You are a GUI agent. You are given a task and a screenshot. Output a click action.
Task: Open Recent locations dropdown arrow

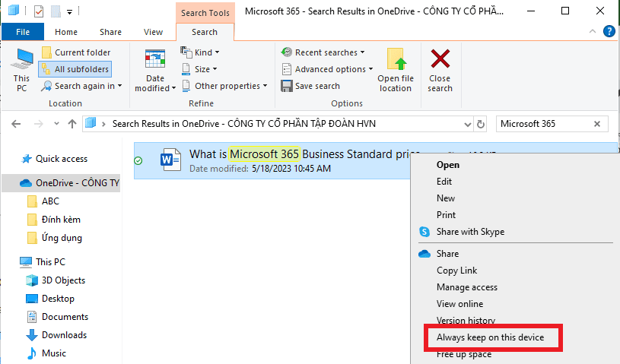56,124
